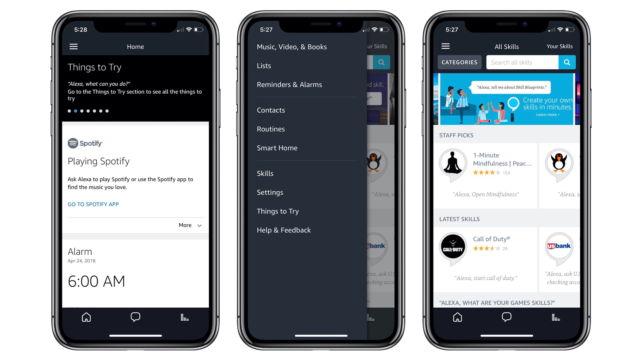Tap the Search icon on right phone
Image resolution: width=644 pixels, height=362 pixels.
tap(567, 62)
